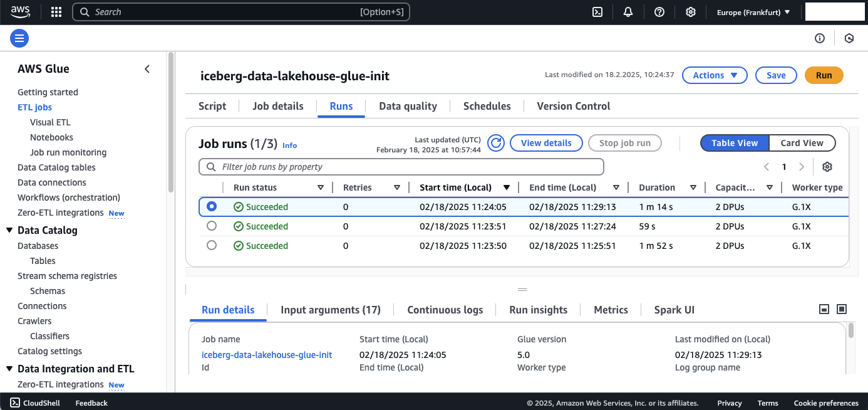Select the job run started at 11:23:50
868x410 pixels.
(x=212, y=245)
